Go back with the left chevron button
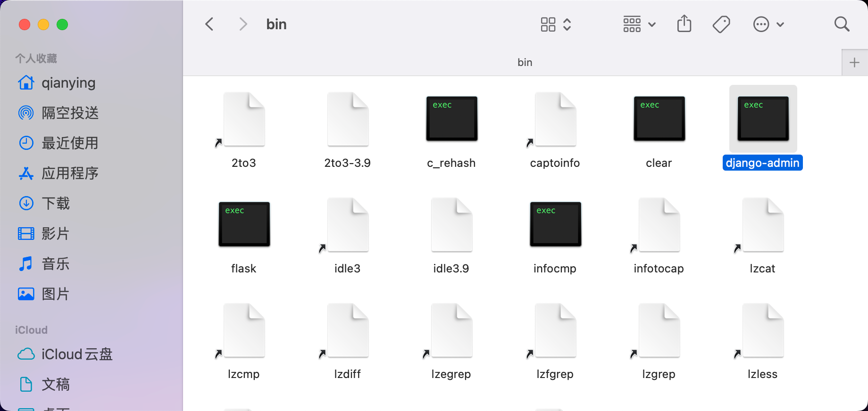The height and width of the screenshot is (411, 868). [209, 24]
